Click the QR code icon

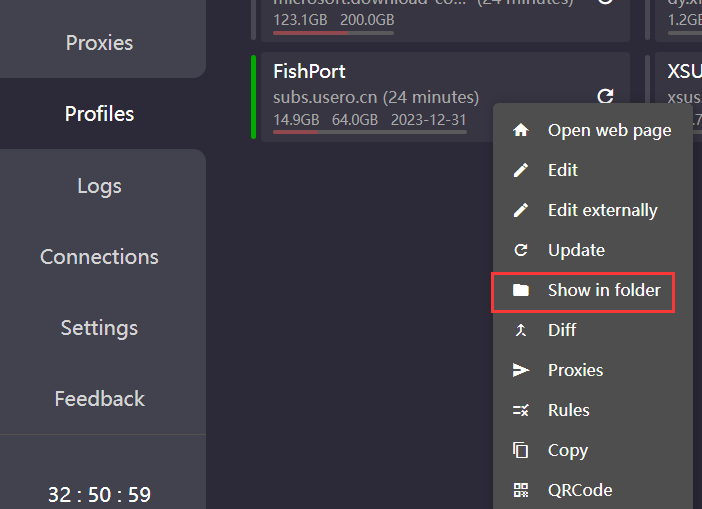[x=520, y=490]
